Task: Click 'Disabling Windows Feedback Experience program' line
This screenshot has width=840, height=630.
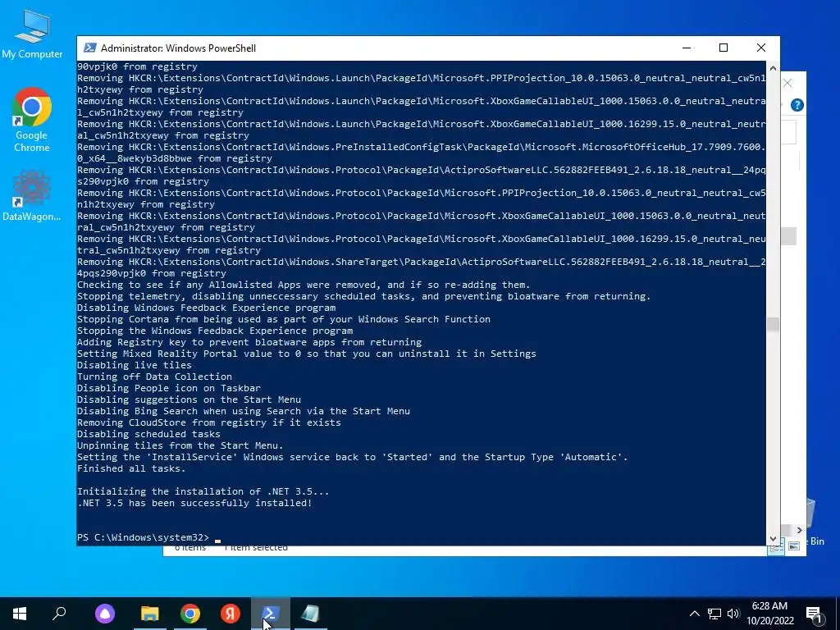Action: coord(206,308)
